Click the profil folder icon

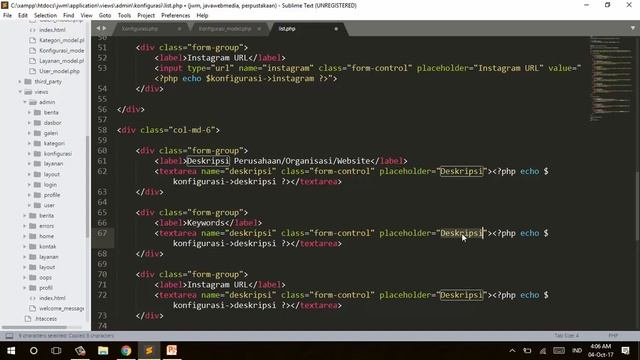[x=33, y=288]
